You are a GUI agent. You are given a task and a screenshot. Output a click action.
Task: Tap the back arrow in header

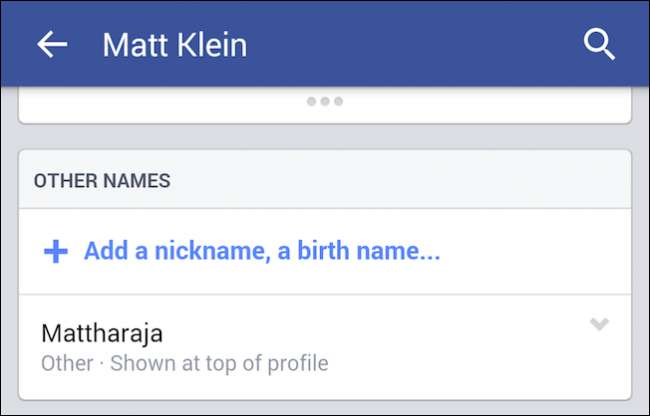tap(52, 44)
